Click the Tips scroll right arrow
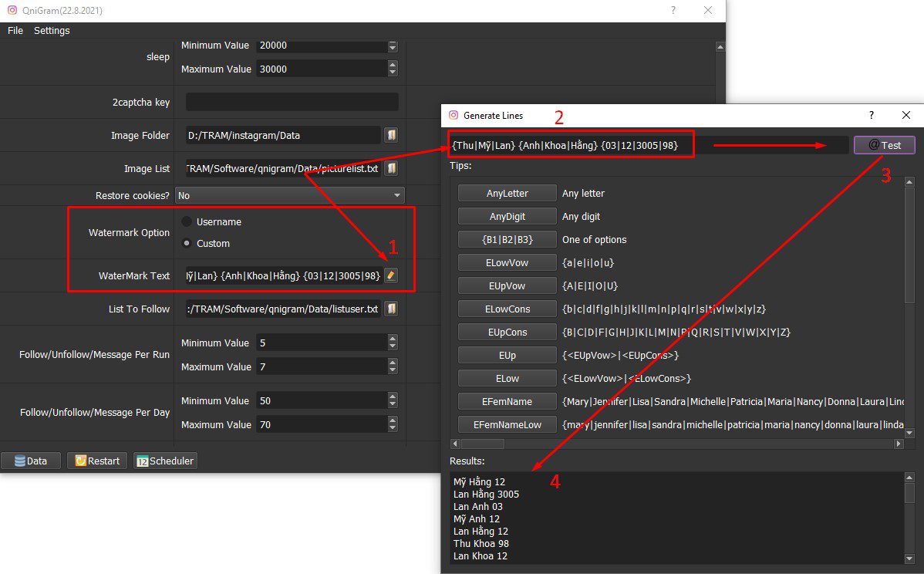Viewport: 924px width, 574px height. coord(898,443)
